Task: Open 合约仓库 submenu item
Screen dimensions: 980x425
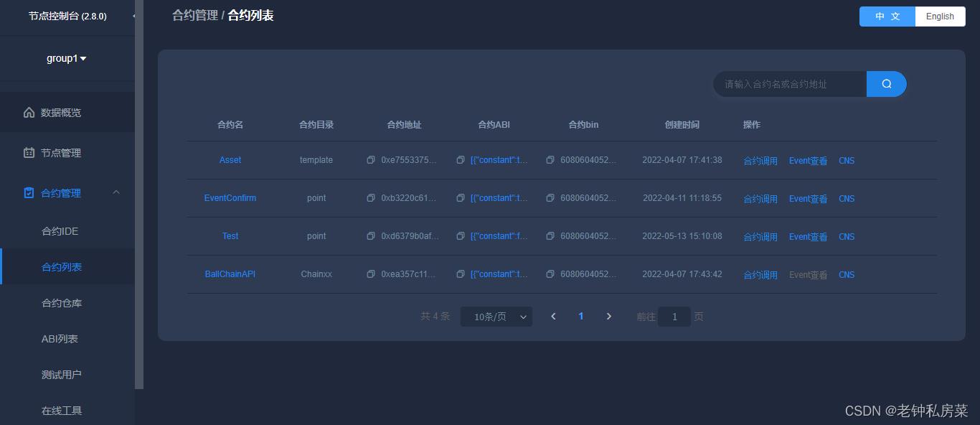Action: (x=67, y=303)
